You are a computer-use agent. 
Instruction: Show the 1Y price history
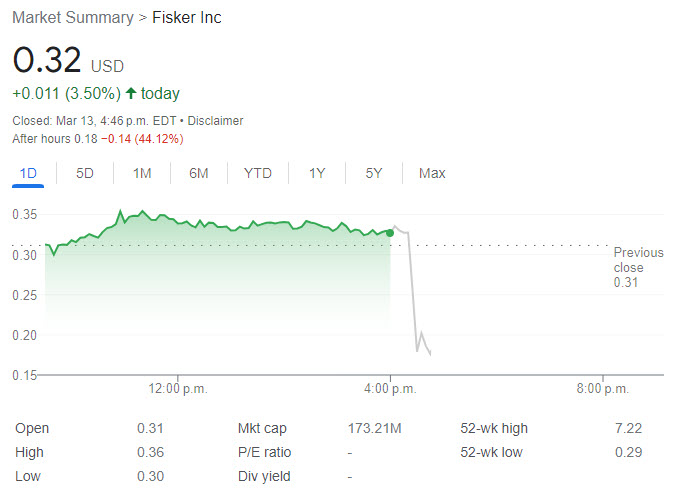[x=317, y=173]
